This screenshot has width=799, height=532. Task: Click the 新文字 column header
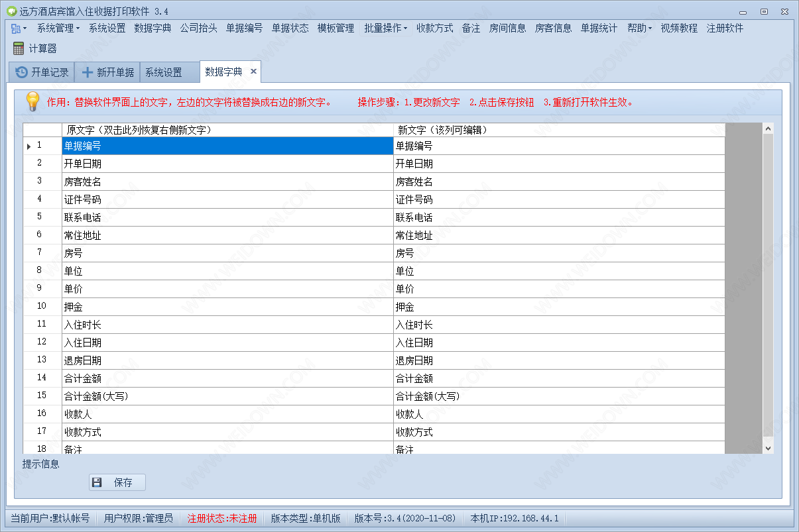pos(559,130)
